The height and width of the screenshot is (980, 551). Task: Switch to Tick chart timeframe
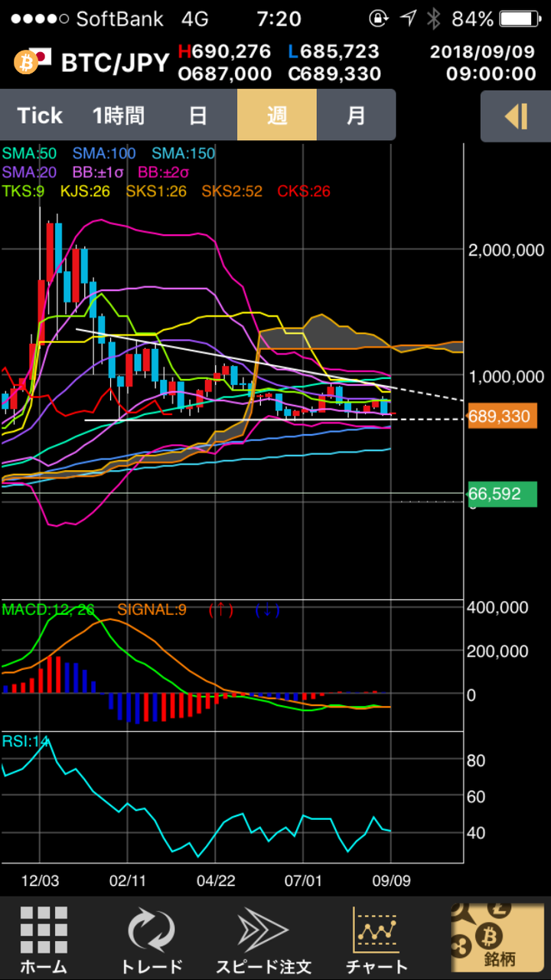click(40, 116)
